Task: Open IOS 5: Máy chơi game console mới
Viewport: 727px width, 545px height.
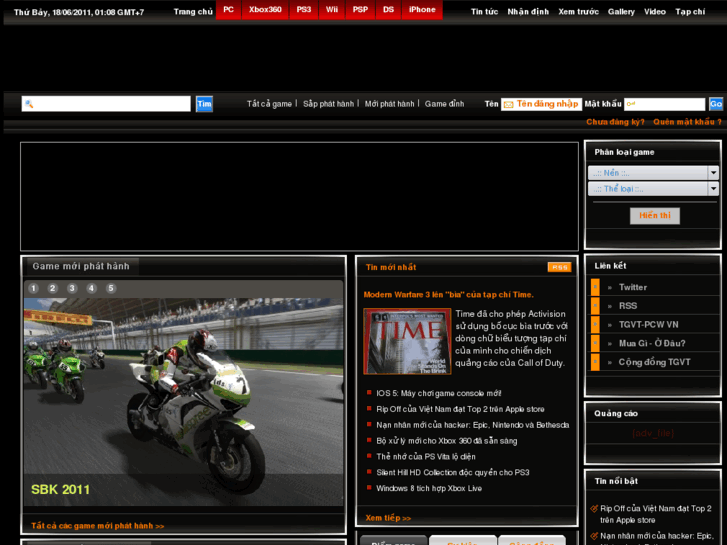Action: (439, 393)
